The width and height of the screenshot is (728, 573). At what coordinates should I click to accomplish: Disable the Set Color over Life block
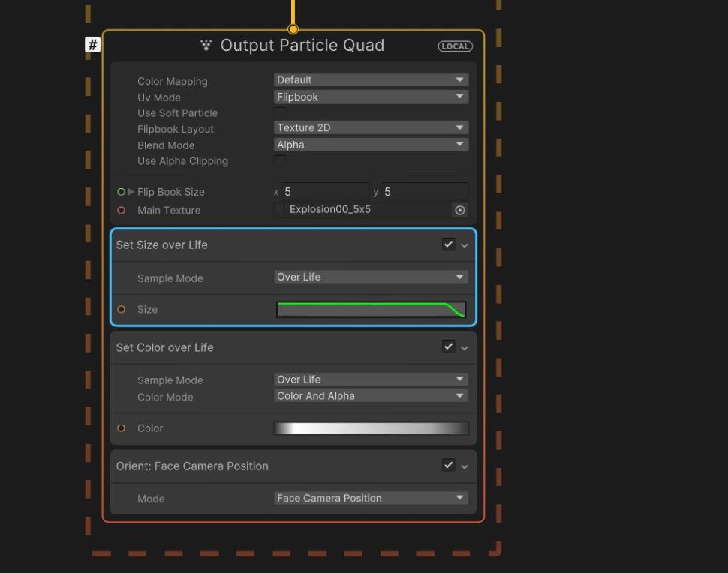[x=448, y=346]
